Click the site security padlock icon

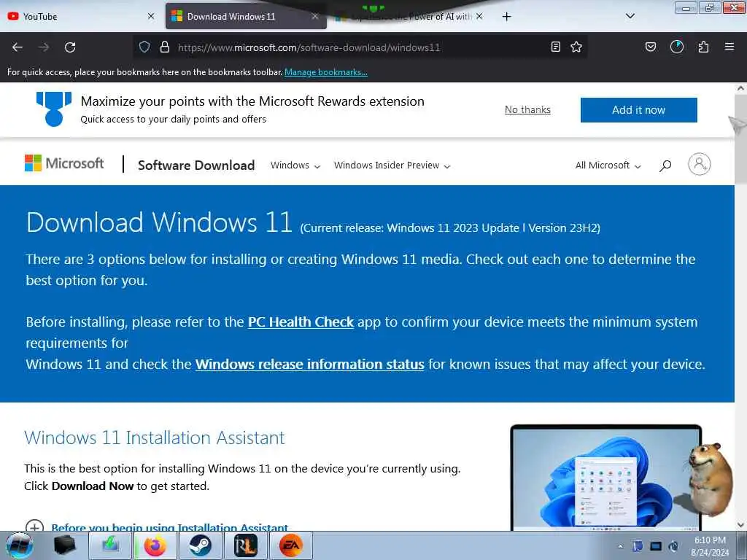pos(165,47)
